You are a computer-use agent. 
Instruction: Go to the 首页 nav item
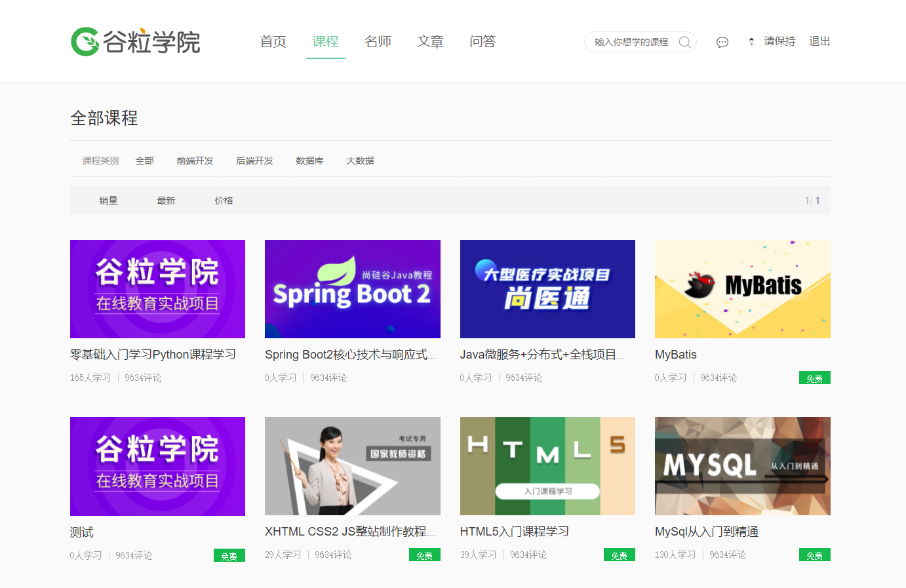273,41
